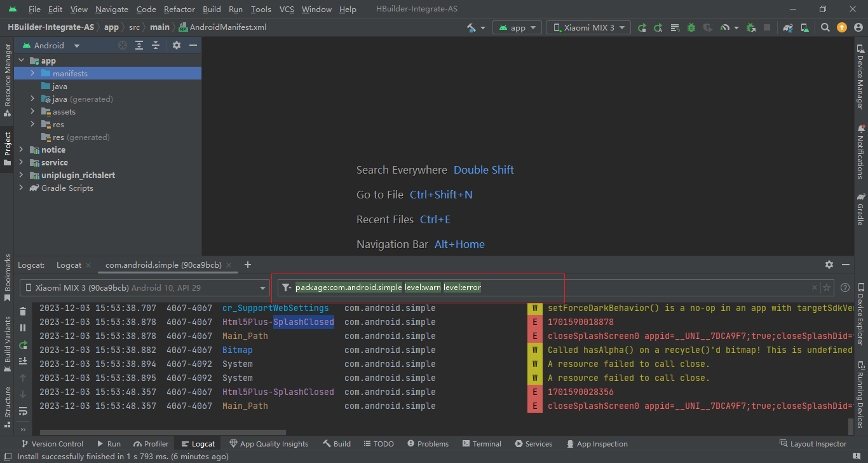Click the Profile app gauge icon

point(725,27)
